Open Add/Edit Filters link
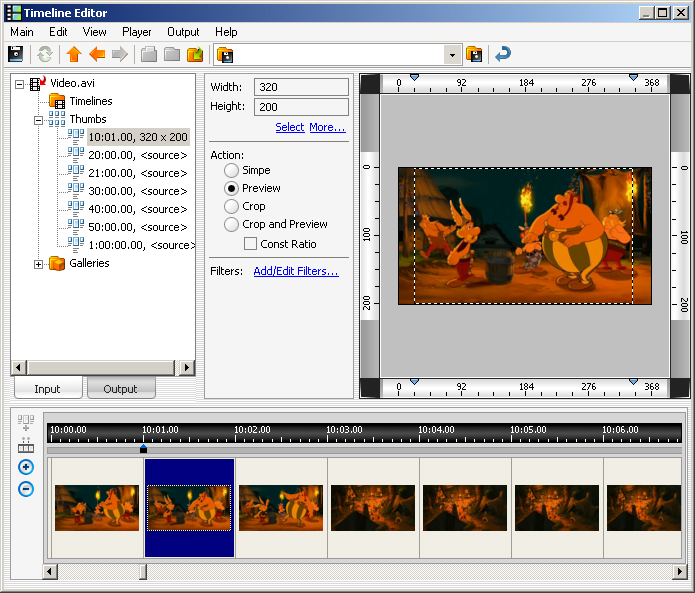 tap(296, 271)
